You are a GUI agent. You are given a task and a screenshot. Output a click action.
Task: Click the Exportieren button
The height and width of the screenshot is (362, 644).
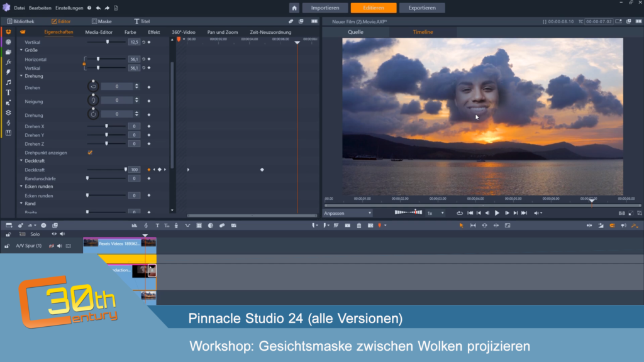[422, 8]
